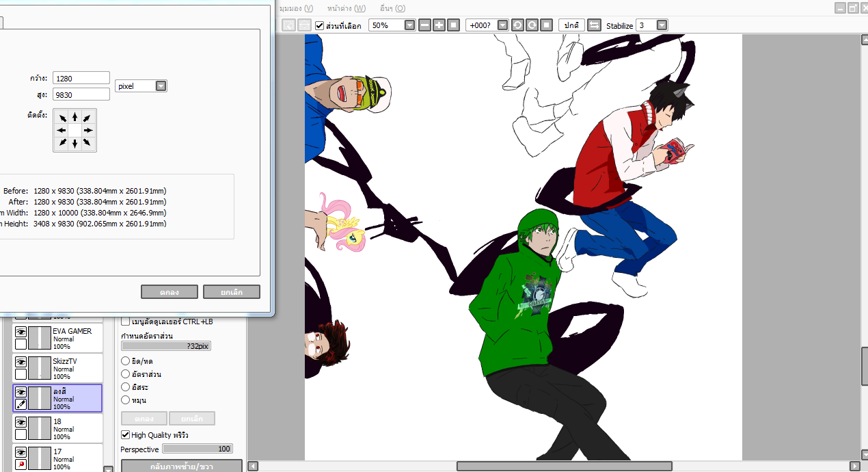Image resolution: width=868 pixels, height=472 pixels.
Task: Uncheck High Quality พรีวิว
Action: tap(125, 435)
